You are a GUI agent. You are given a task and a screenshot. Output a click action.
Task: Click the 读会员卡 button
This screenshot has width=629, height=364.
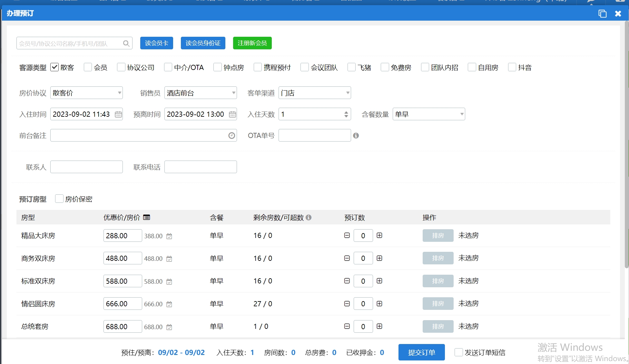[x=157, y=43]
